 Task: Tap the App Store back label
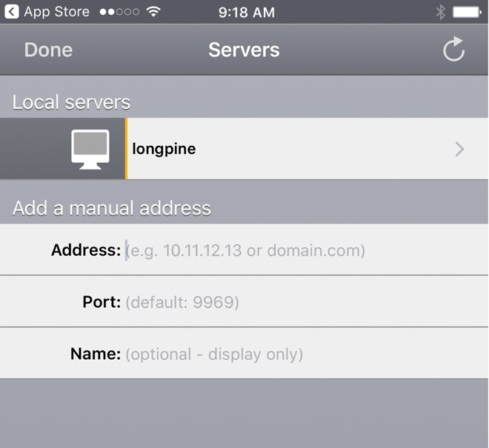tap(57, 12)
